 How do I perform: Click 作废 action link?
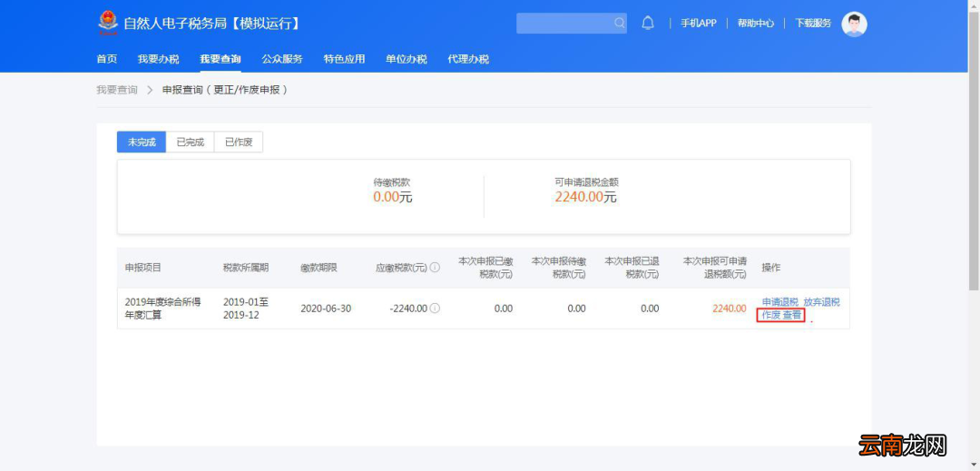(x=770, y=315)
